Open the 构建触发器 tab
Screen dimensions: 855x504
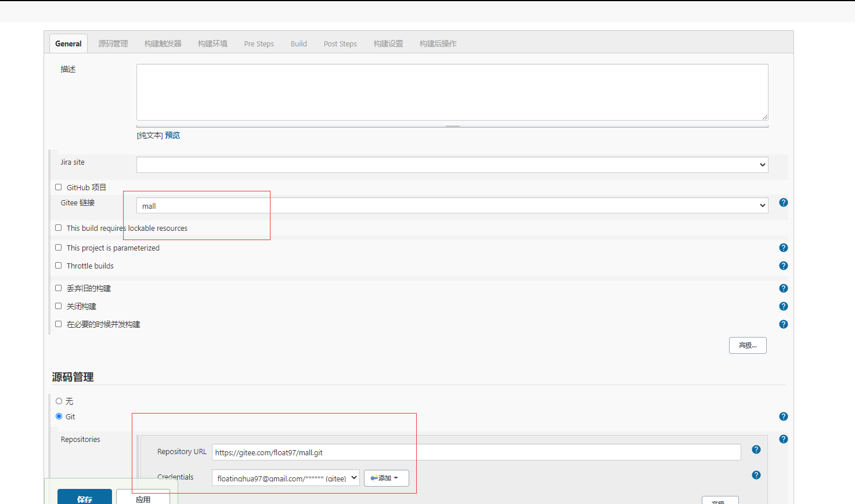(163, 43)
